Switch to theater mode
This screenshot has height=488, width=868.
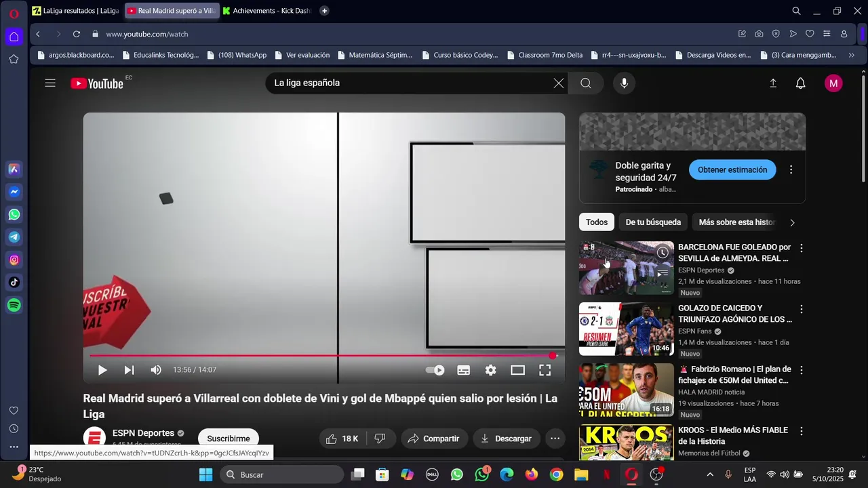coord(518,370)
